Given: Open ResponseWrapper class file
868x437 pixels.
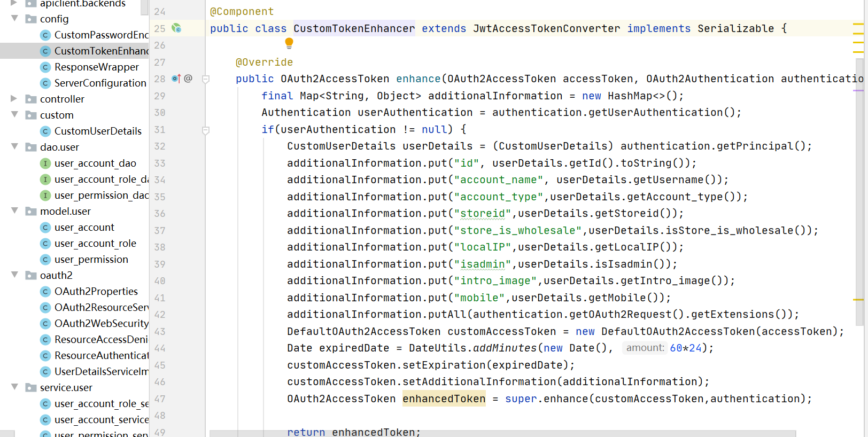Looking at the screenshot, I should [97, 67].
